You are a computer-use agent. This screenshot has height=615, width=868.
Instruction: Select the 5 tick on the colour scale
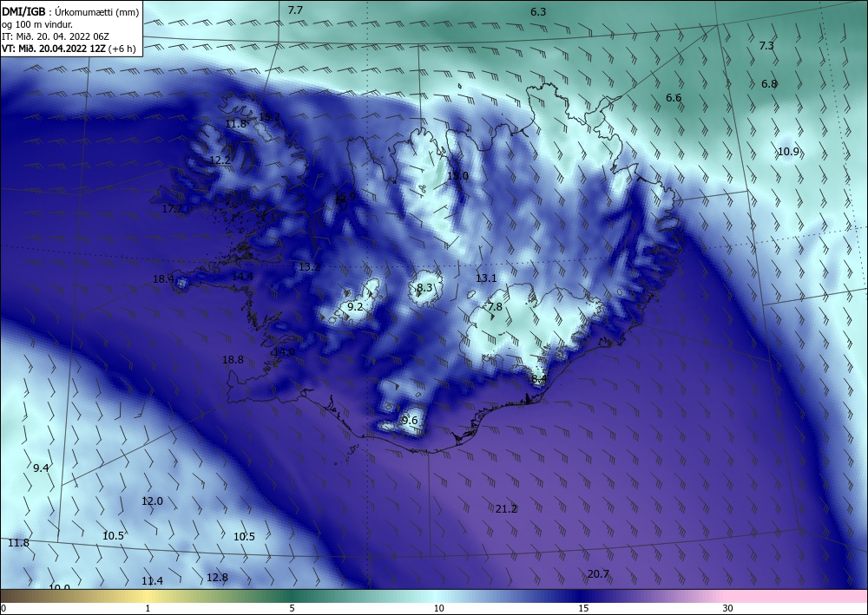coord(292,609)
